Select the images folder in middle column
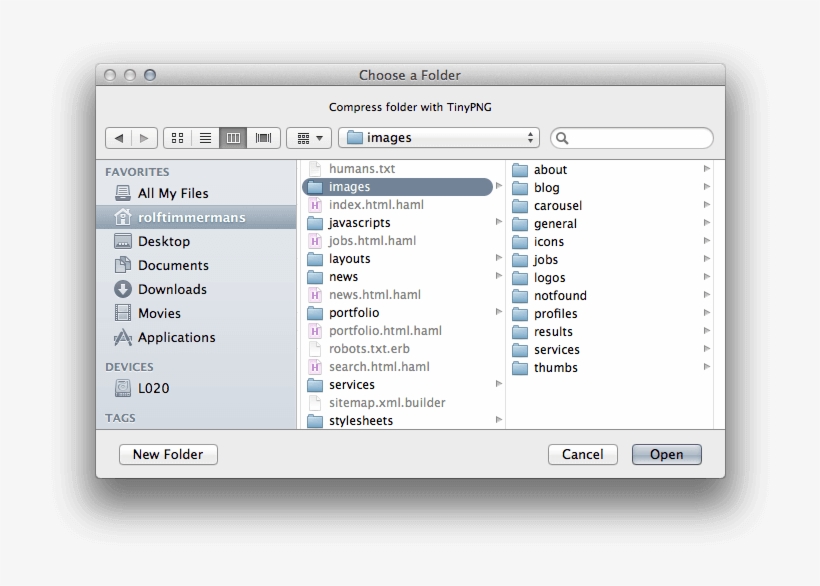The height and width of the screenshot is (586, 820). click(x=397, y=187)
